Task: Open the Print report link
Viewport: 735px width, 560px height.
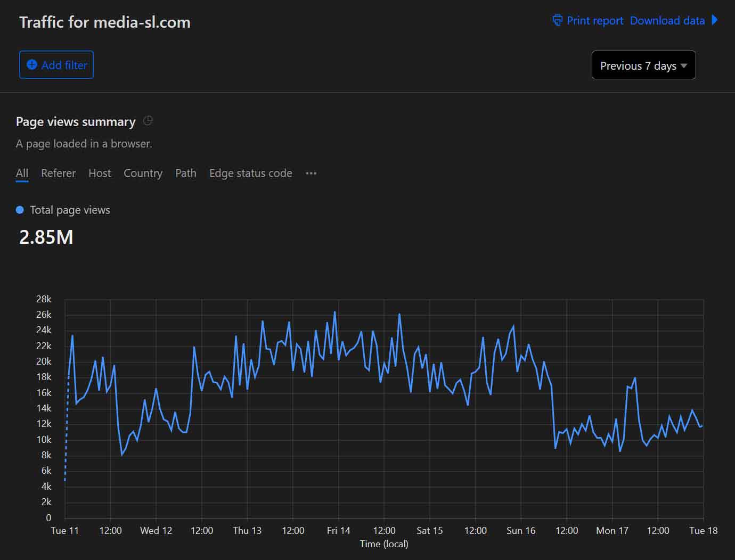Action: click(x=594, y=21)
